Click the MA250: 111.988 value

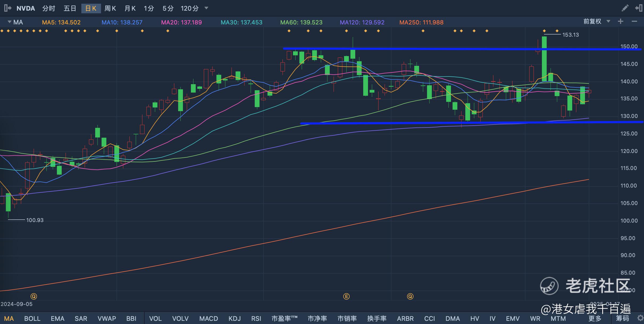coord(421,22)
